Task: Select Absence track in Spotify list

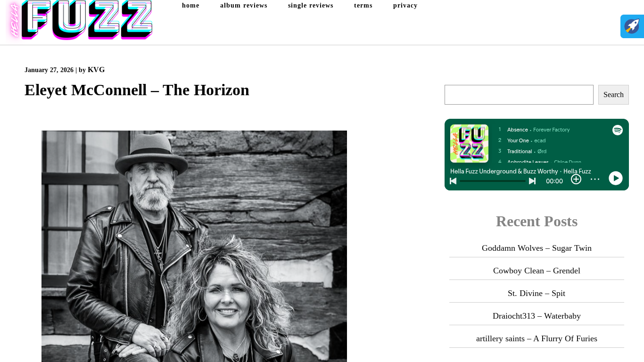Action: (x=517, y=130)
